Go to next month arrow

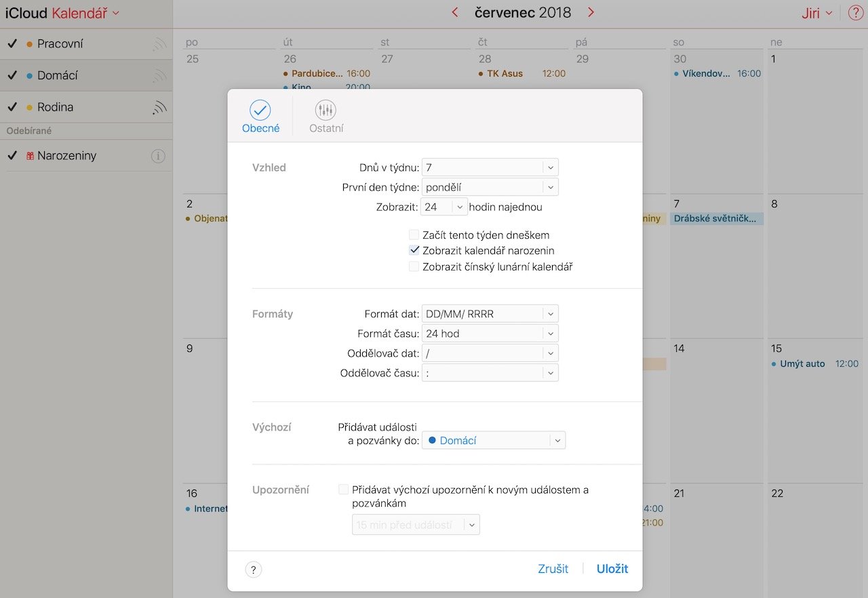coord(591,12)
